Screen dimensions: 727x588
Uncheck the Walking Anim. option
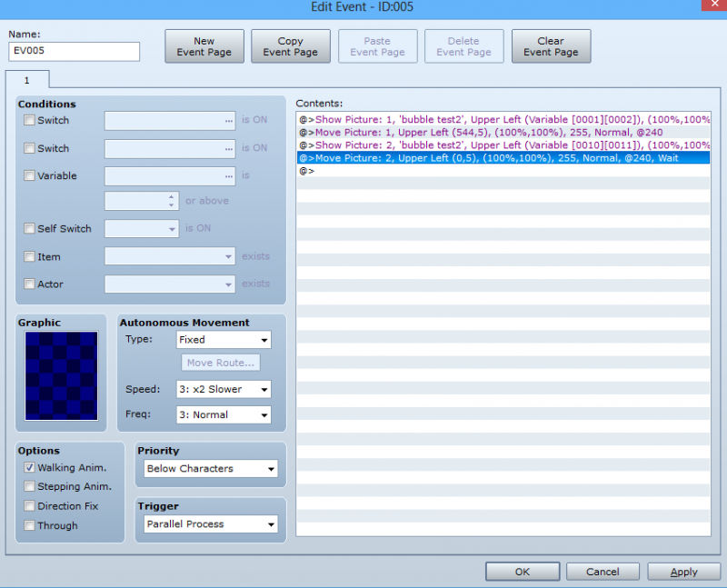29,467
